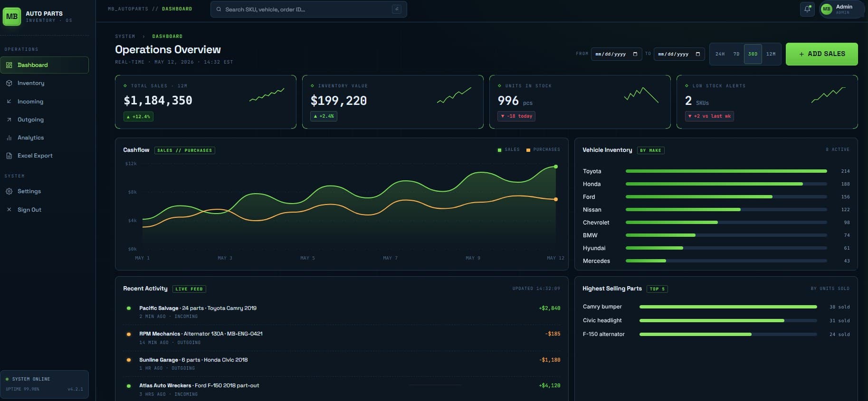Open Settings from the sidebar
This screenshot has width=868, height=401.
44,191
